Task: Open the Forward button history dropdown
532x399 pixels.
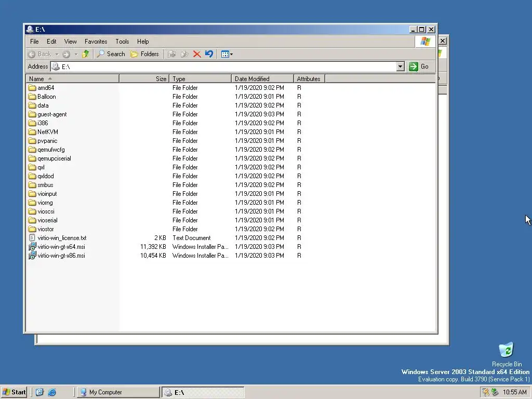Action: click(76, 54)
